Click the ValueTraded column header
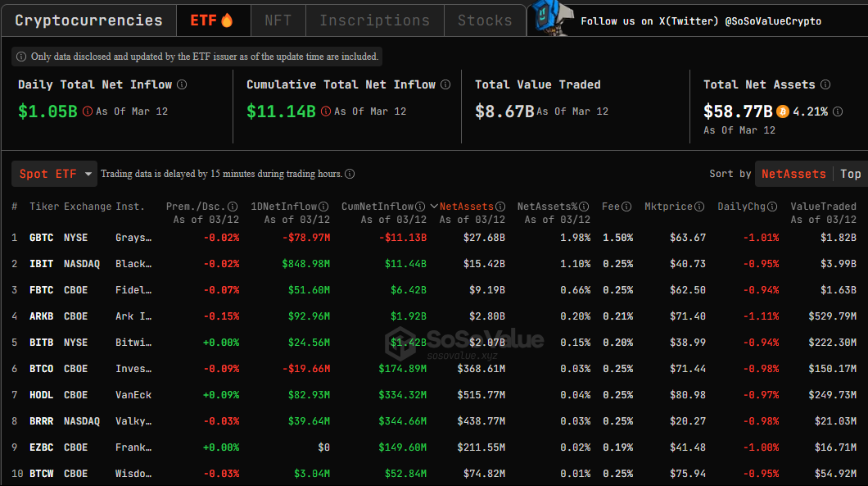Viewport: 868px width, 486px height. [x=823, y=207]
